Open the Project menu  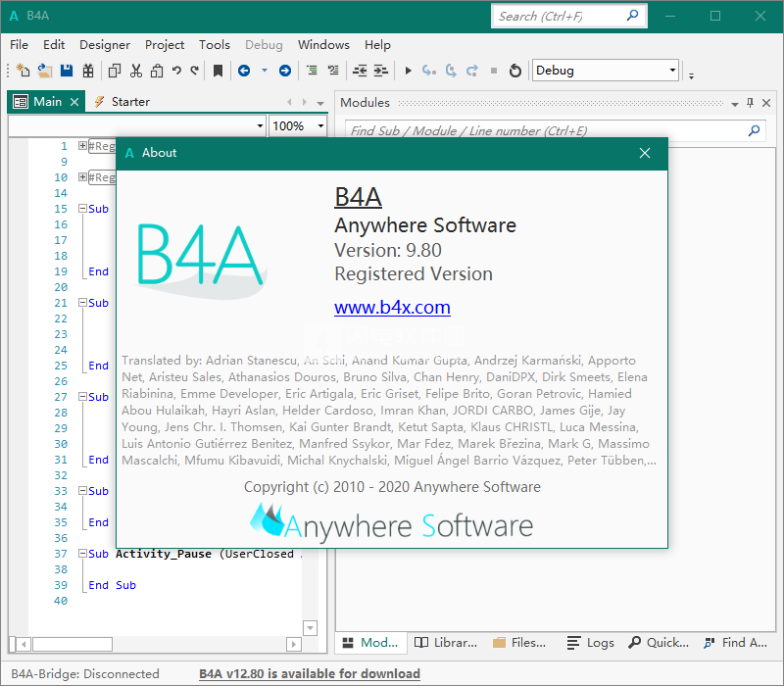tap(165, 44)
